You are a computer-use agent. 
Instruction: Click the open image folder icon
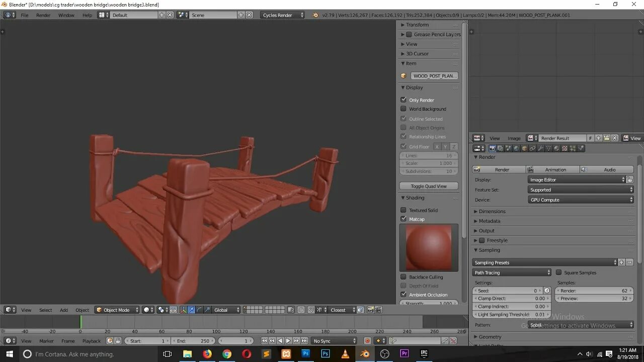[x=606, y=138]
